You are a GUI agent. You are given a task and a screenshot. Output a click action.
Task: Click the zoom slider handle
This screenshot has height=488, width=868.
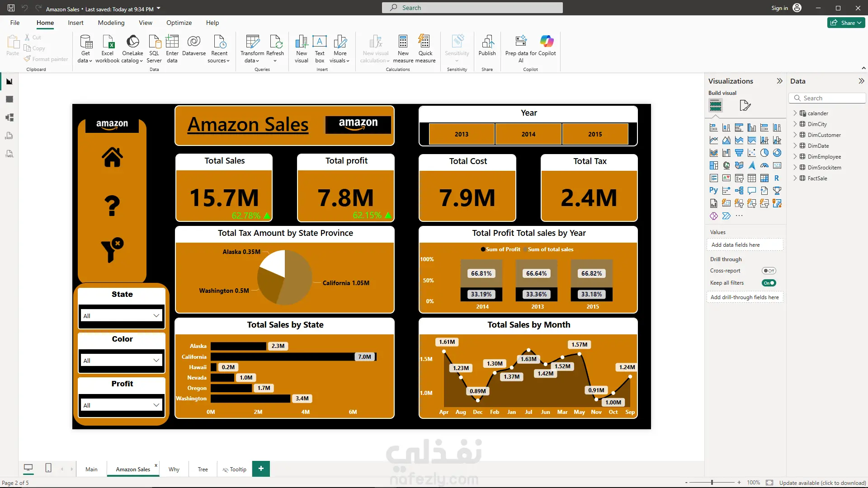pos(712,483)
